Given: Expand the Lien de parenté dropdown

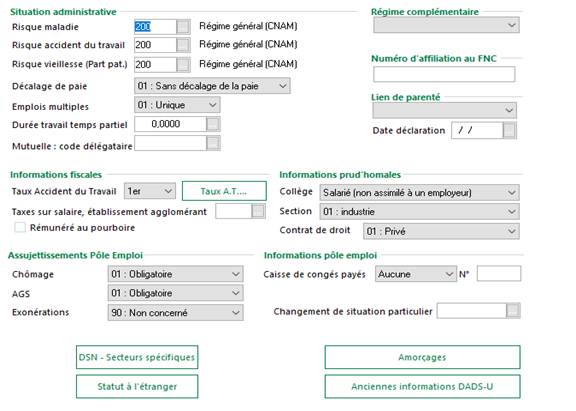Looking at the screenshot, I should pyautogui.click(x=444, y=110).
